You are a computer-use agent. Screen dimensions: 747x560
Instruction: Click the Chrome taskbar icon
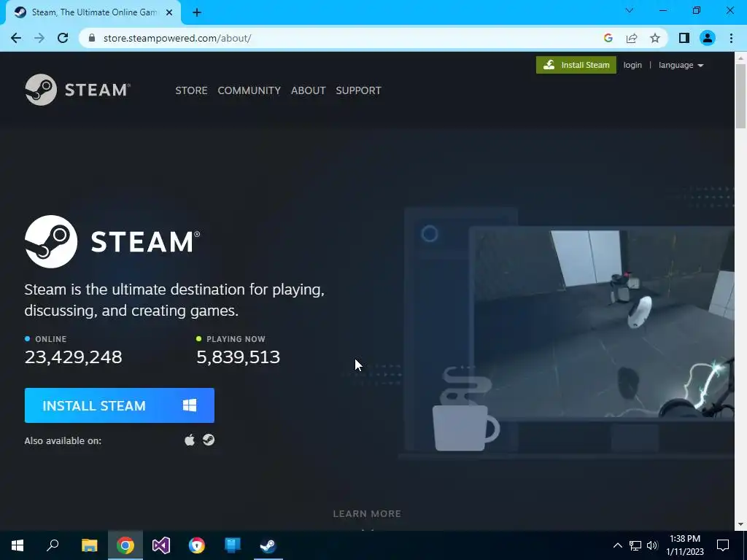click(x=125, y=545)
